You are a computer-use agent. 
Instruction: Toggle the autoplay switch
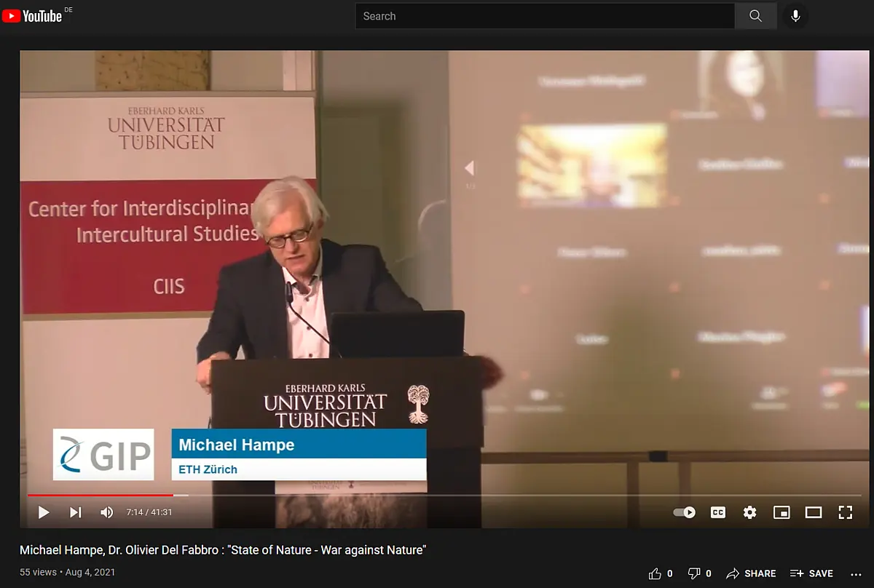[x=684, y=512]
